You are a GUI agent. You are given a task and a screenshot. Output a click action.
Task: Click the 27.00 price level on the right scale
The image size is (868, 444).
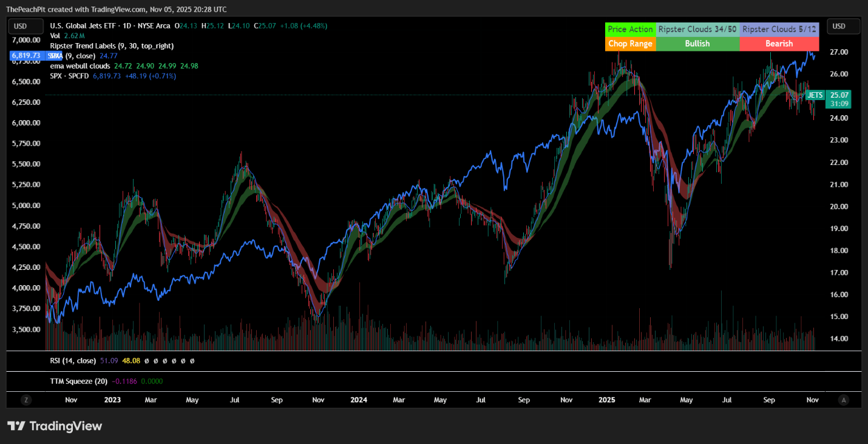pyautogui.click(x=838, y=52)
